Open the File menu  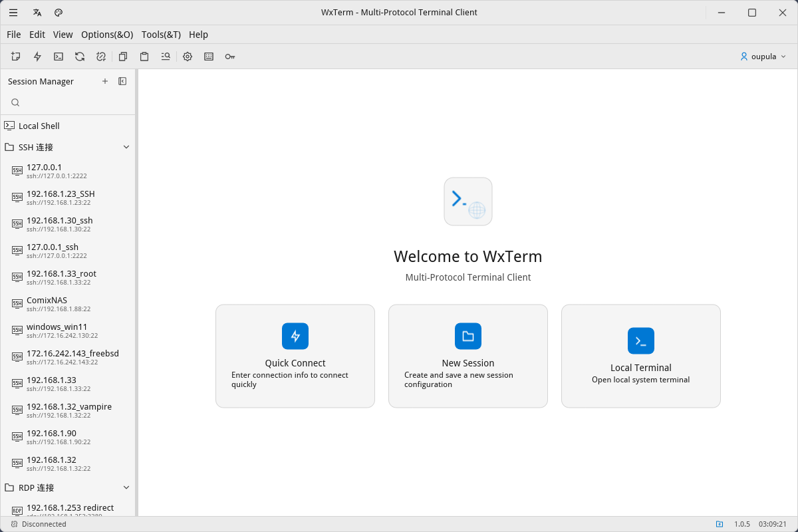coord(14,35)
